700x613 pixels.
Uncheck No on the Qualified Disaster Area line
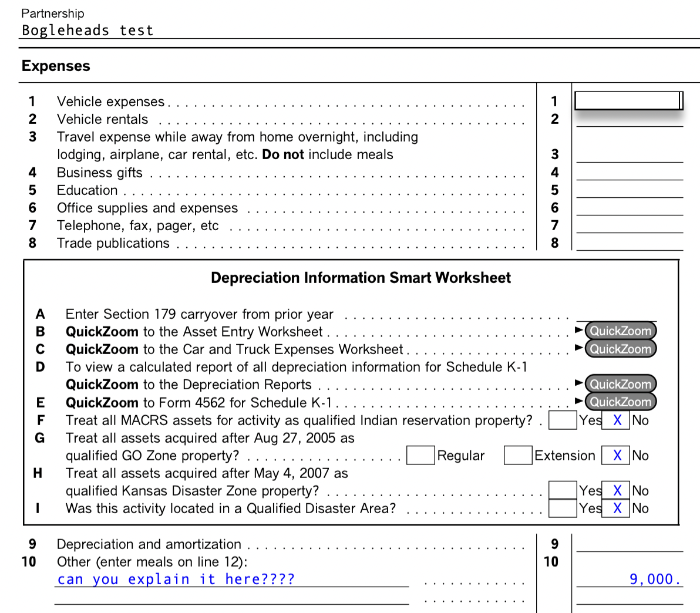615,507
